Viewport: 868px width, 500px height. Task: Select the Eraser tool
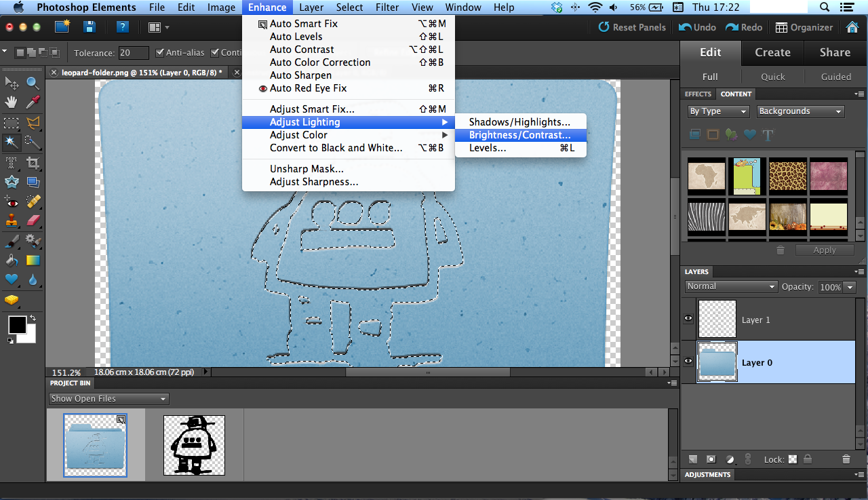(33, 220)
